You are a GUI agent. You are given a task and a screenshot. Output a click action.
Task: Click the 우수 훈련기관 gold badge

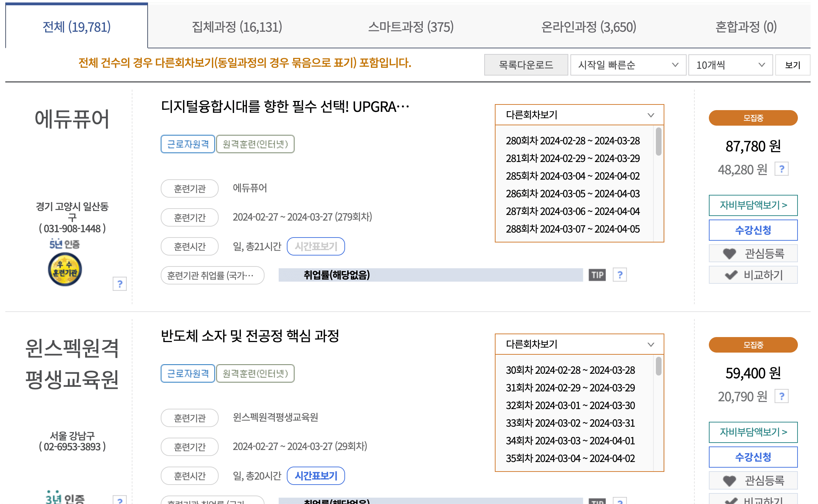[65, 269]
